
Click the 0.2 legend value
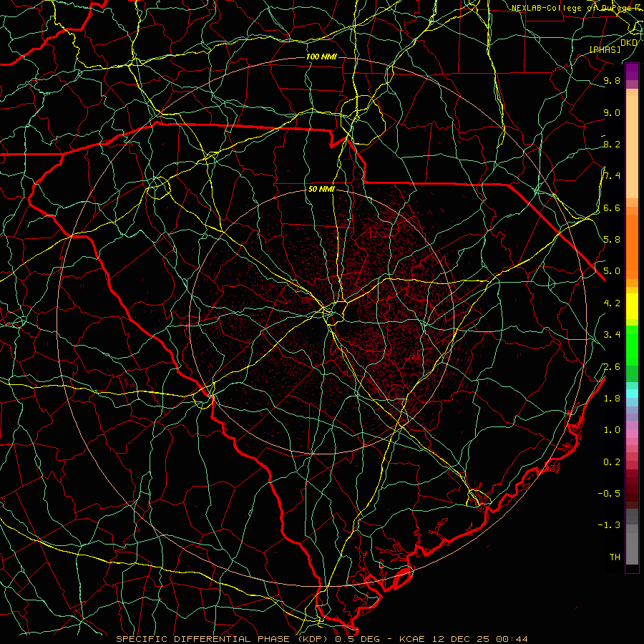(x=612, y=462)
